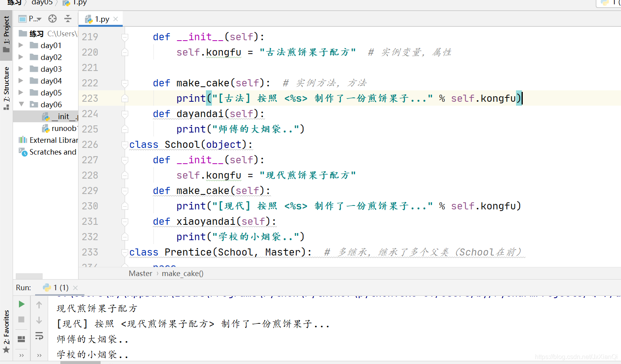Screen dimensions: 621x364
Task: Expand the day03 folder
Action: click(x=21, y=69)
